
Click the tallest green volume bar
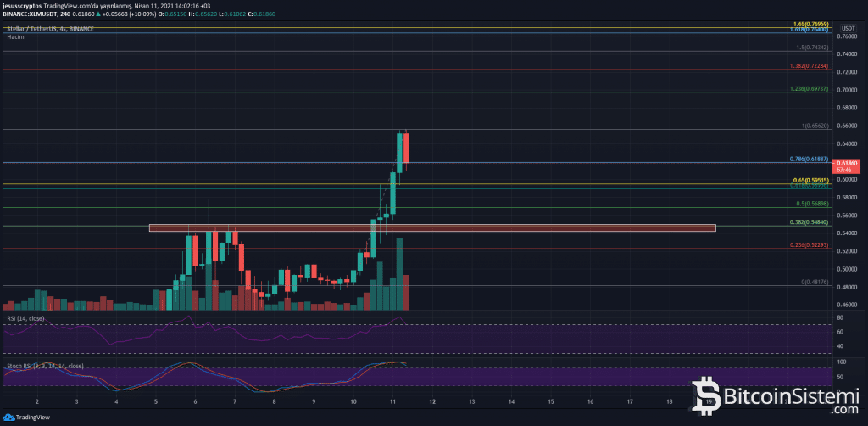(399, 273)
